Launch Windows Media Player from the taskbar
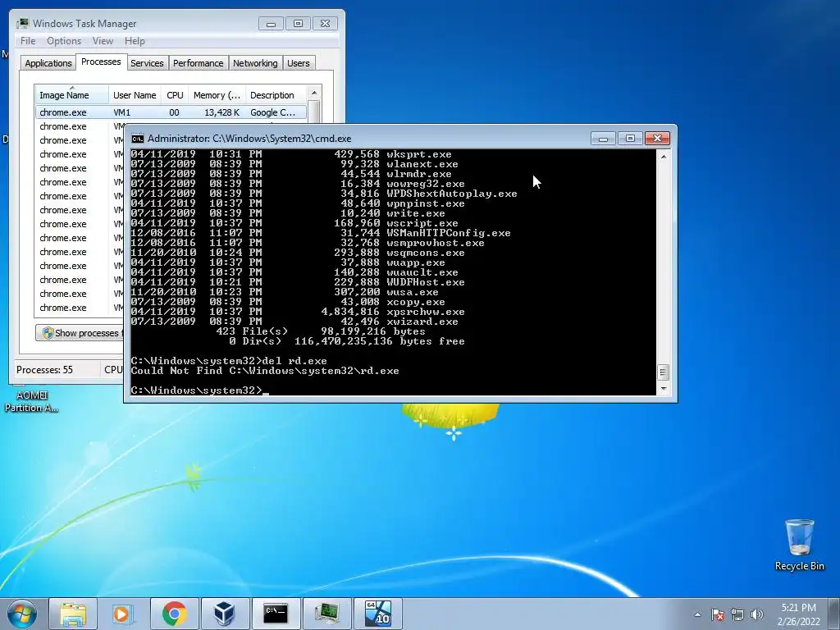Image resolution: width=840 pixels, height=630 pixels. pos(123,614)
